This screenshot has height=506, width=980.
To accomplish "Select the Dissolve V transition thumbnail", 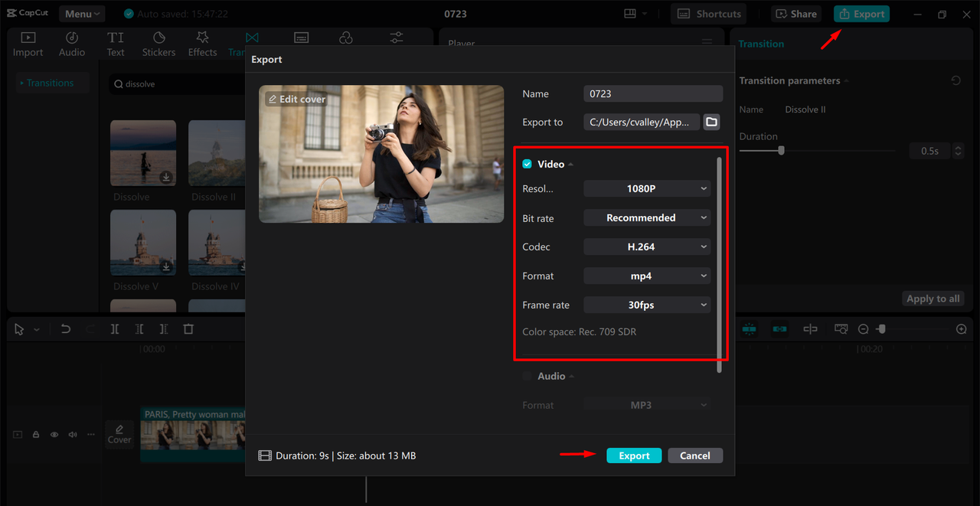I will (143, 243).
